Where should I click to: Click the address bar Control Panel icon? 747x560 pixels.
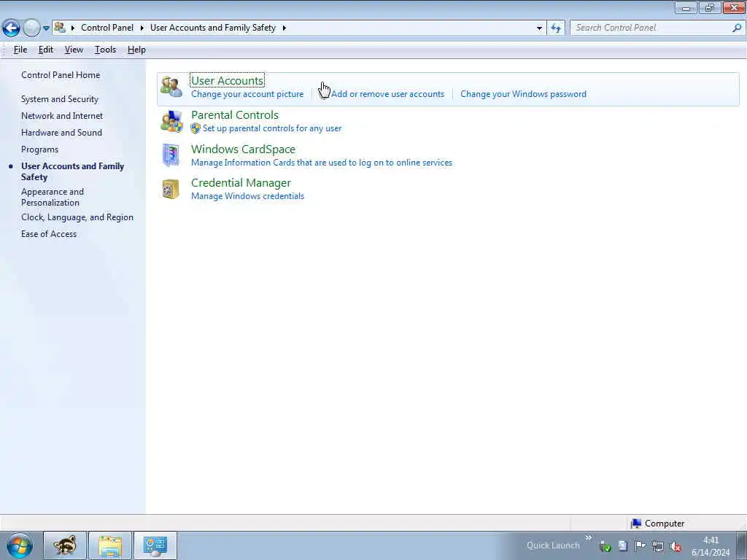(60, 28)
